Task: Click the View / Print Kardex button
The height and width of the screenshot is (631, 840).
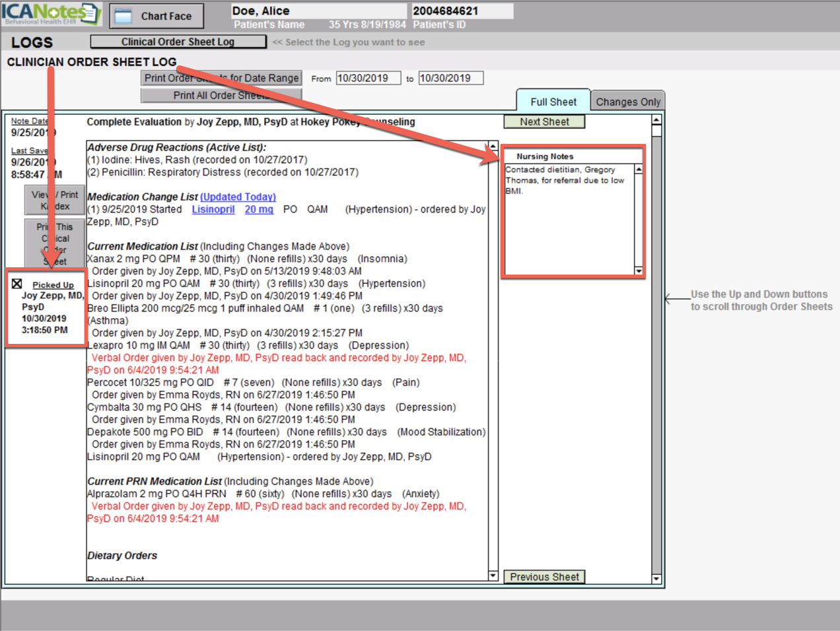Action: [55, 200]
